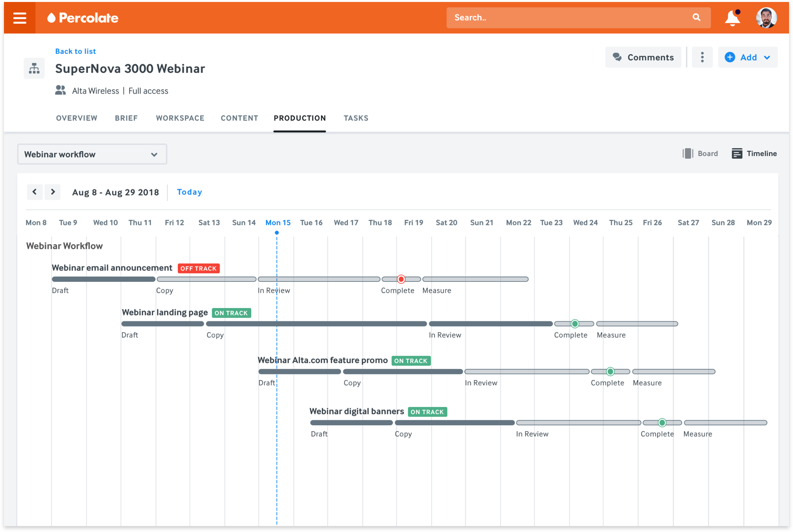Viewport: 793px width, 532px height.
Task: Click Copy bar of landing page
Action: coord(316,324)
